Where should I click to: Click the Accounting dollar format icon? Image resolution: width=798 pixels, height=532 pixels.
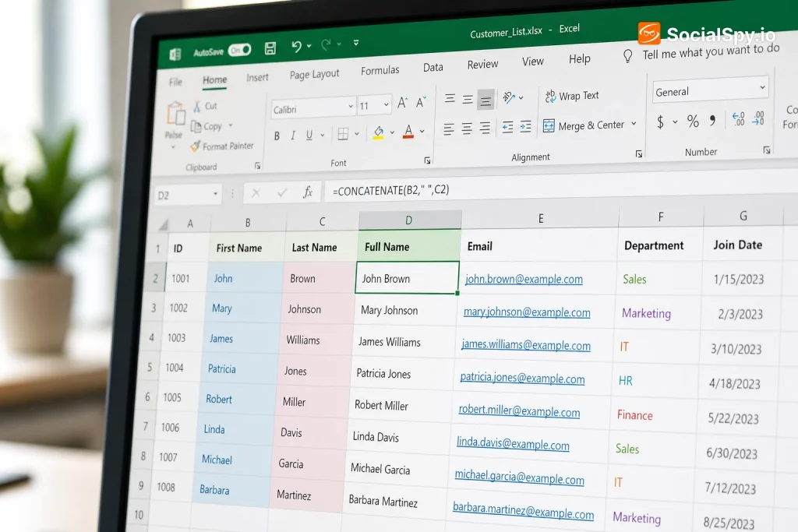(x=661, y=122)
